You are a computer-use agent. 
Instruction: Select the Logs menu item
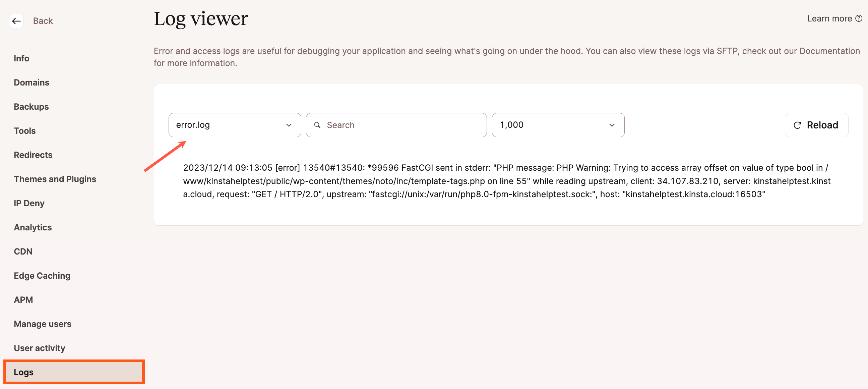23,372
